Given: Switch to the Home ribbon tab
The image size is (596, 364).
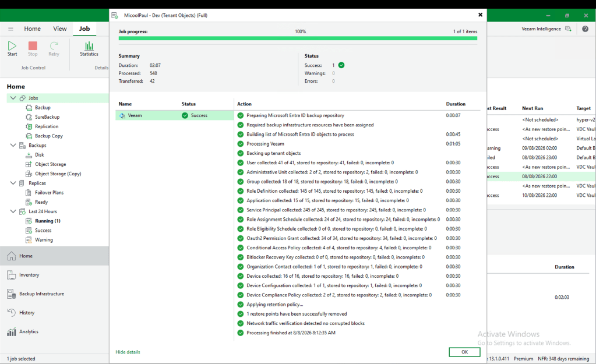Looking at the screenshot, I should coord(32,29).
